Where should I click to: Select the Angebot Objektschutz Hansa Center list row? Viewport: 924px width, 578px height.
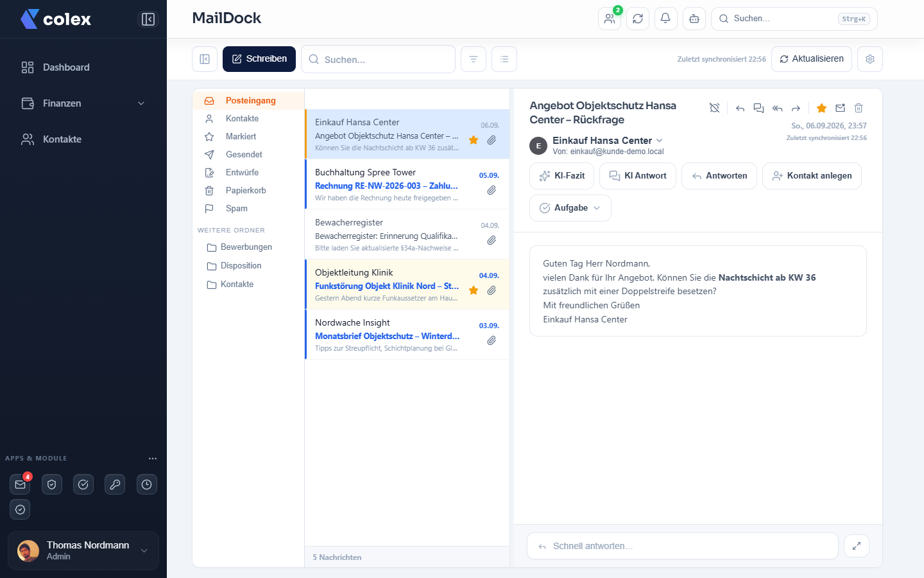pos(407,134)
